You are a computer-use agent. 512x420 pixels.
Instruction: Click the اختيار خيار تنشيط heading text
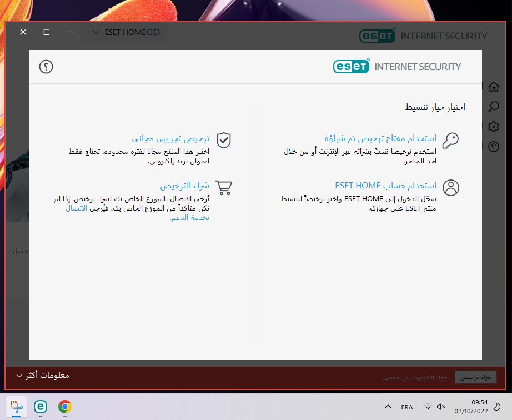(x=435, y=107)
